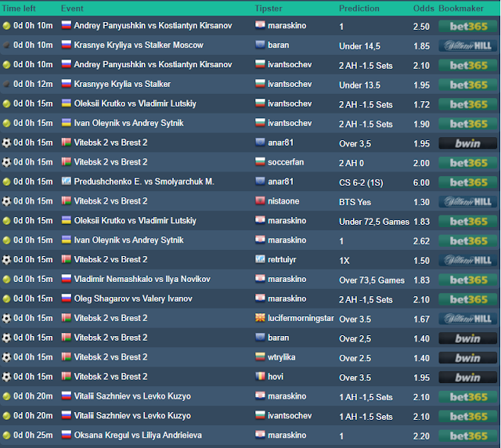Click the tennis ball icon in the Predushchenko E. row
Image resolution: width=501 pixels, height=448 pixels.
tap(6, 182)
